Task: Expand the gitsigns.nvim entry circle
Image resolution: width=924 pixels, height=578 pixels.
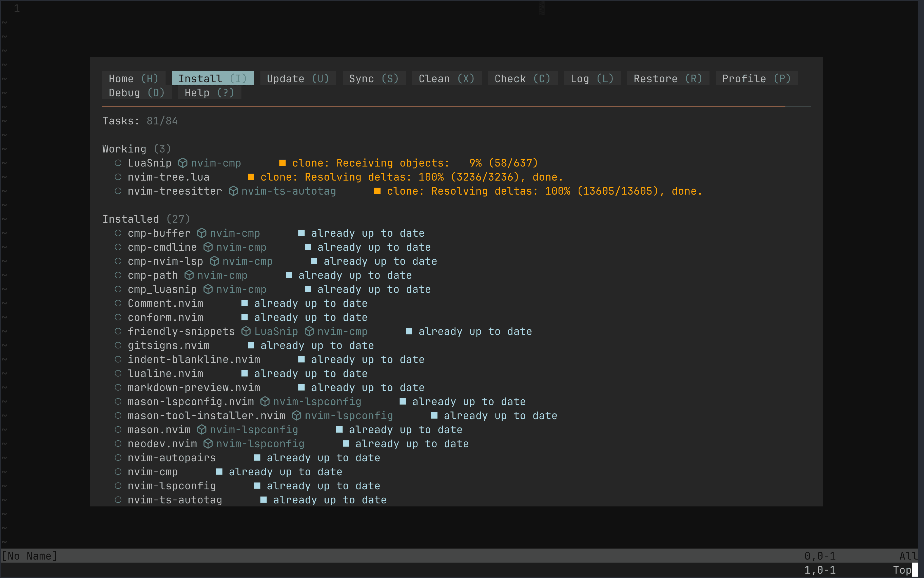Action: point(118,346)
